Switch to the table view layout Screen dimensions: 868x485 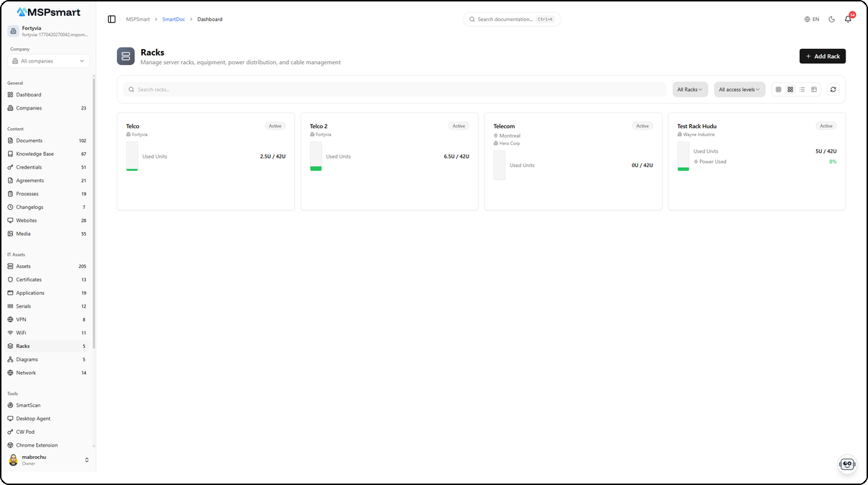tap(814, 89)
